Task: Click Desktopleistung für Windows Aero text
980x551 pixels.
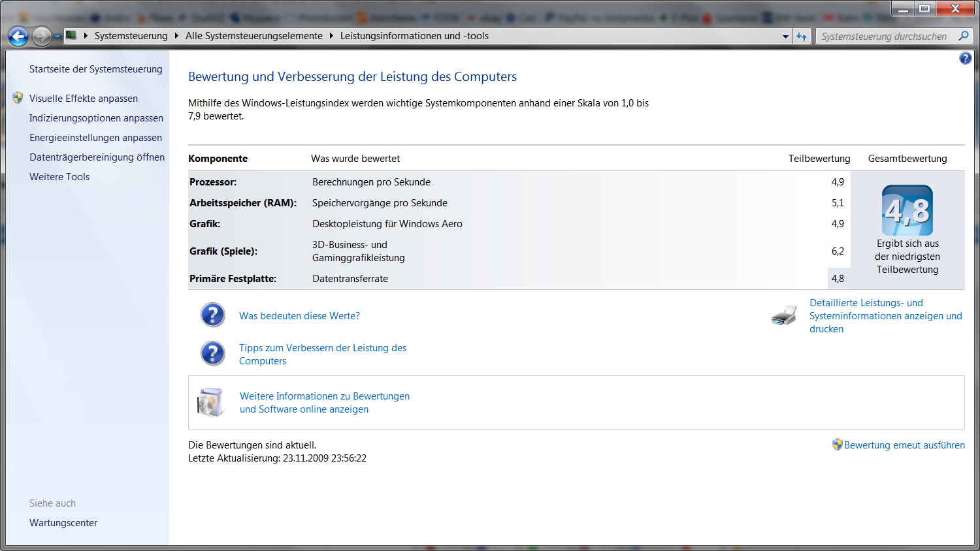Action: pyautogui.click(x=387, y=224)
